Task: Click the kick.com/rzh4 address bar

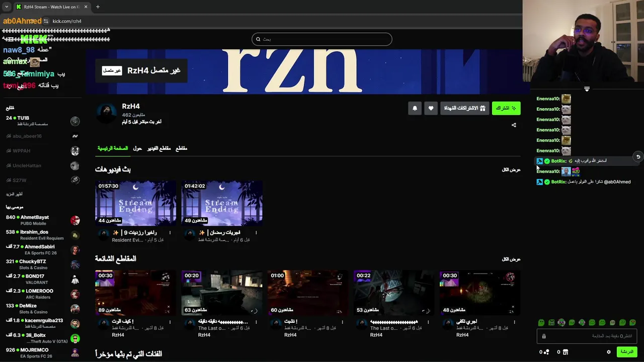Action: pos(66,21)
